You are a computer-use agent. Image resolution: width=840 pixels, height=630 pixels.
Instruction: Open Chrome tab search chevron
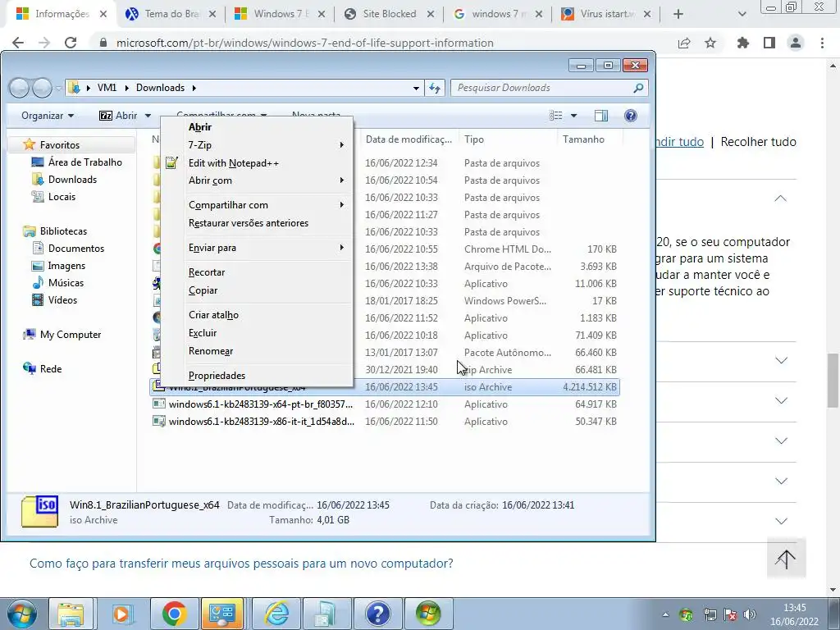[742, 14]
